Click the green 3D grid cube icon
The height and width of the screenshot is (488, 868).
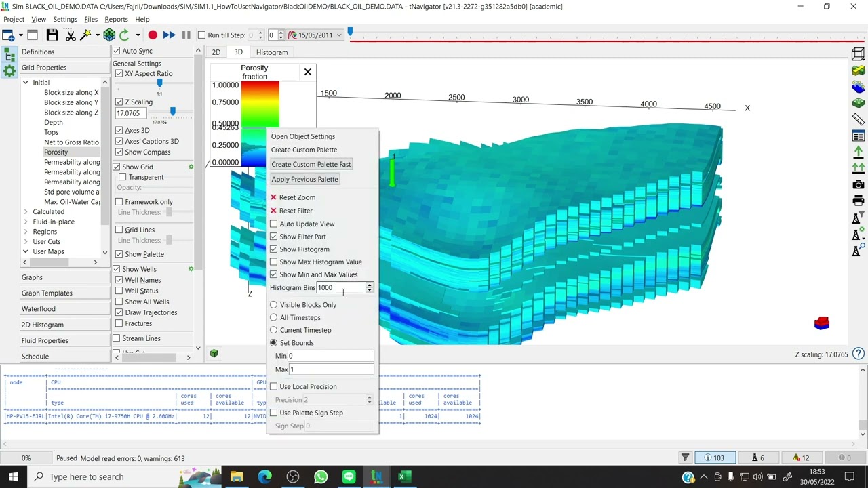pos(109,35)
